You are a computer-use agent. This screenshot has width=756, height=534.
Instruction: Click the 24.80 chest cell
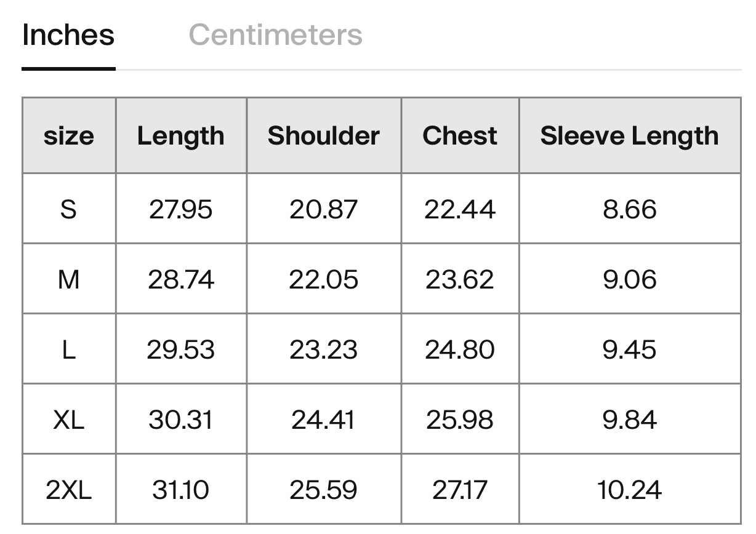pos(460,349)
